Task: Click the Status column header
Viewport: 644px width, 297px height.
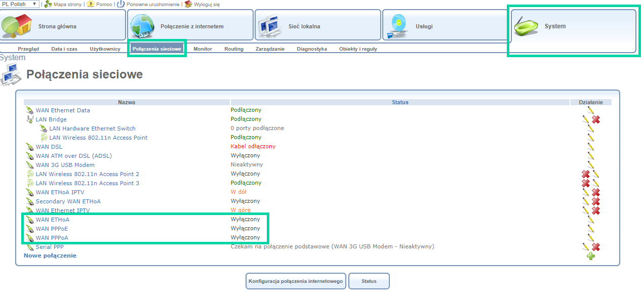Action: click(x=400, y=102)
